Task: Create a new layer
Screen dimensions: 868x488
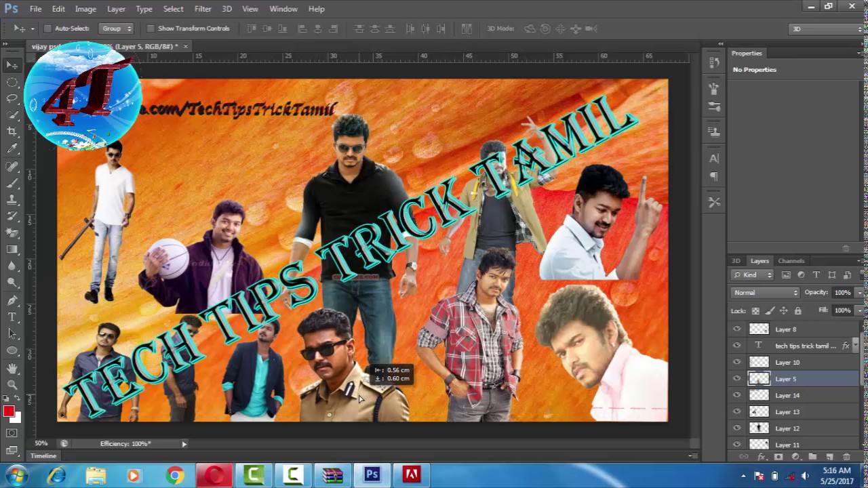Action: (829, 457)
